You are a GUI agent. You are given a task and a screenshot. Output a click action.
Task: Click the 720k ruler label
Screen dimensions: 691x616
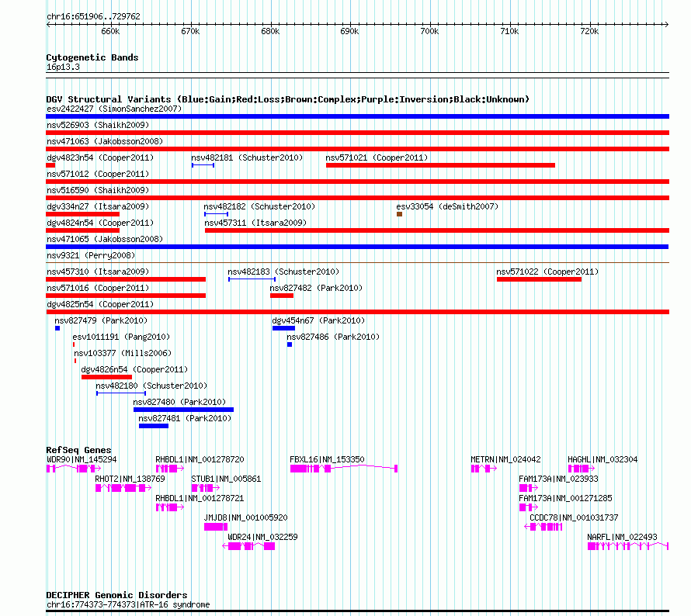point(589,31)
